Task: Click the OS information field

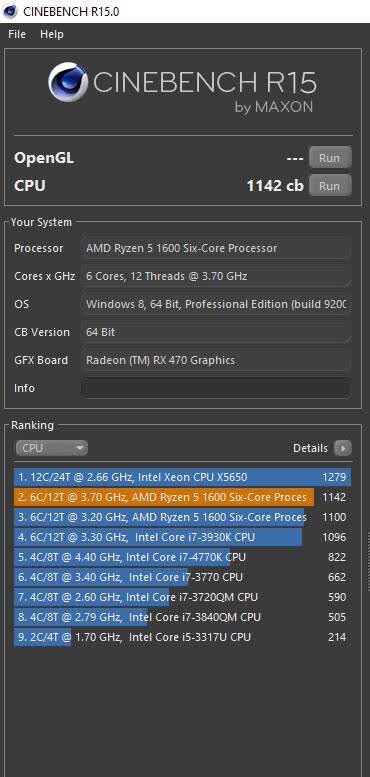Action: (x=216, y=304)
